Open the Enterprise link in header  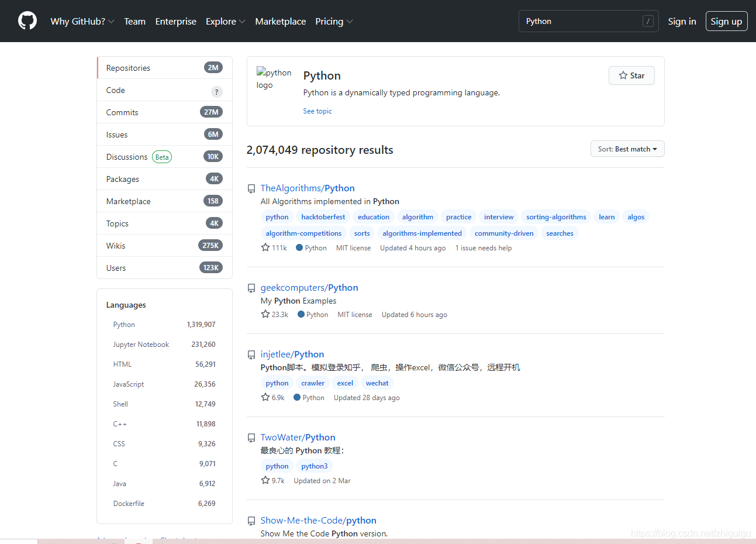pyautogui.click(x=175, y=21)
